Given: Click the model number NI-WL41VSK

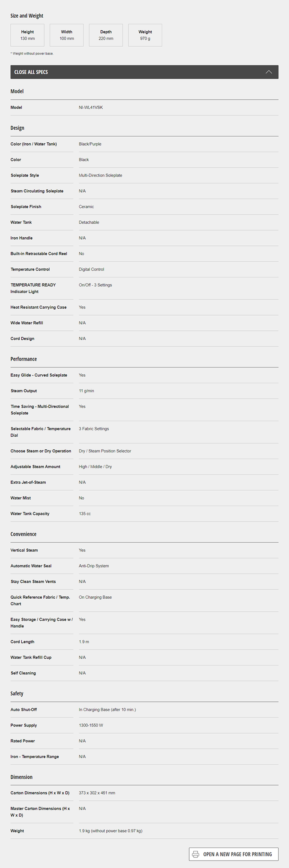Looking at the screenshot, I should [91, 108].
